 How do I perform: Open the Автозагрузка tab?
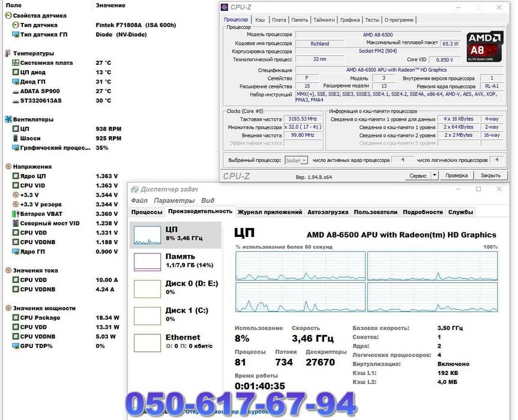click(328, 212)
